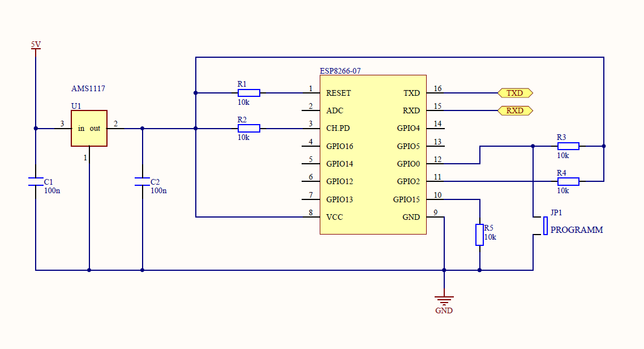Screen dimensions: 644x349
Task: Click pin number 16 at TXD
Action: [438, 88]
